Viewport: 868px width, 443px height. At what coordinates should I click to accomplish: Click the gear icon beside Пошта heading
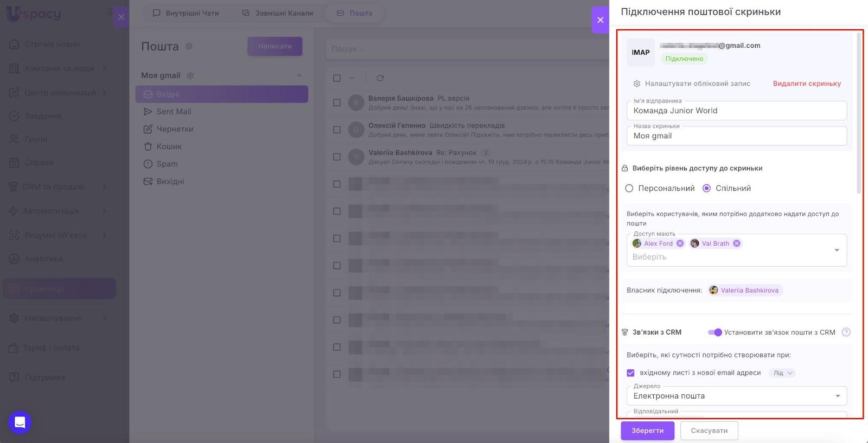[x=189, y=47]
